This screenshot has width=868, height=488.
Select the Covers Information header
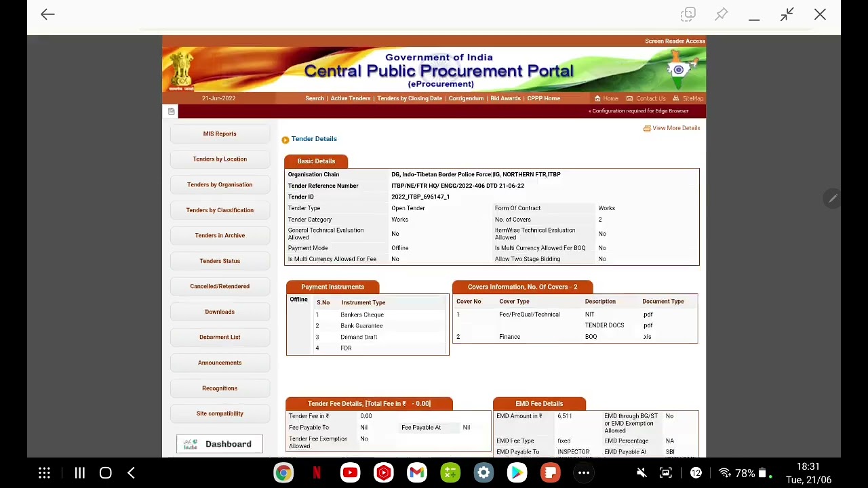522,287
